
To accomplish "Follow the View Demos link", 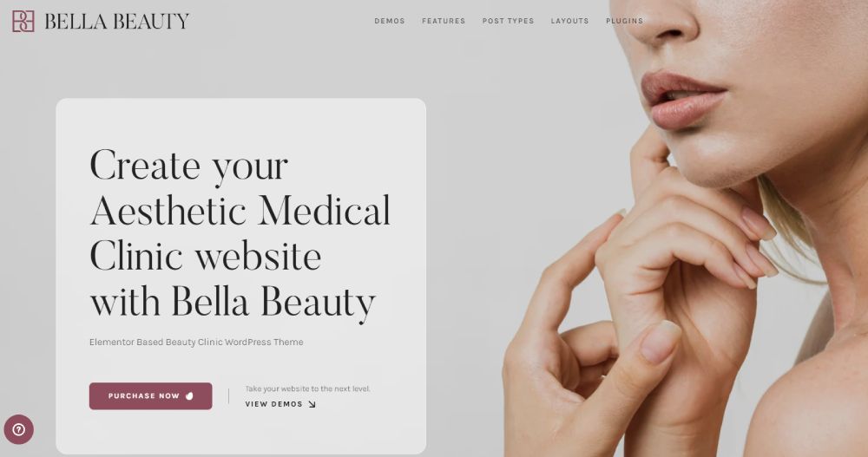I will coord(280,404).
